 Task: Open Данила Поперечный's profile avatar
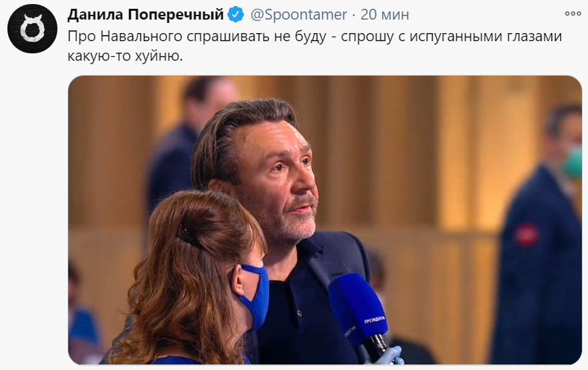[x=32, y=29]
